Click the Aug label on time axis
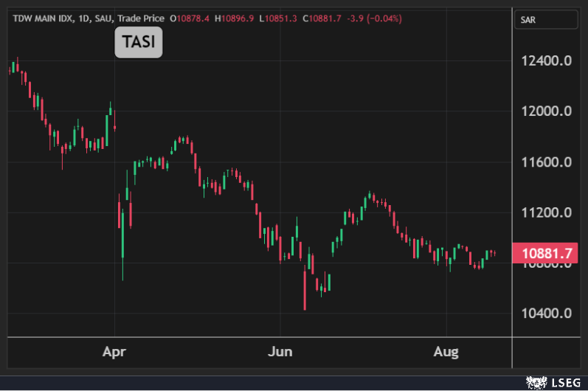Image resolution: width=588 pixels, height=391 pixels. (446, 352)
